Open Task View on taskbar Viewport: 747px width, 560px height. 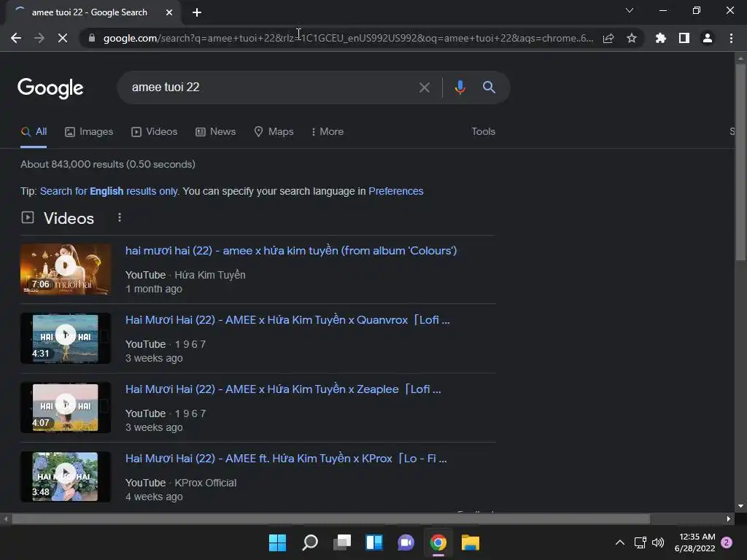tap(342, 542)
